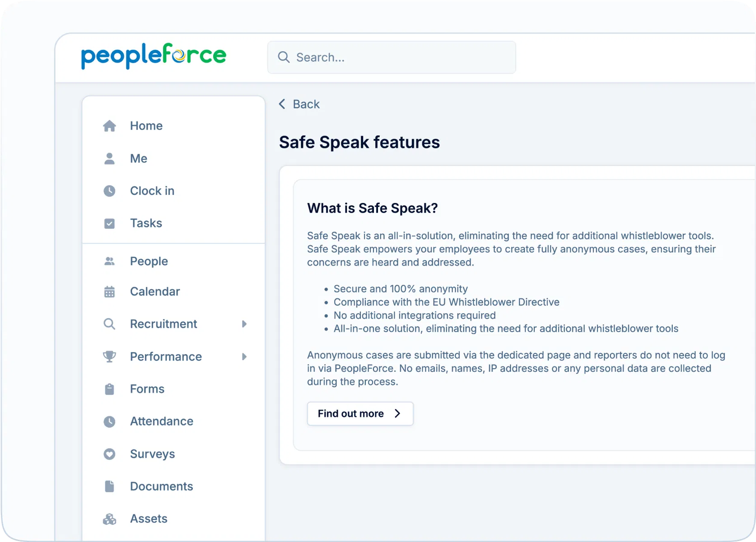The width and height of the screenshot is (756, 542).
Task: Open Assets from the sidebar
Action: click(149, 519)
